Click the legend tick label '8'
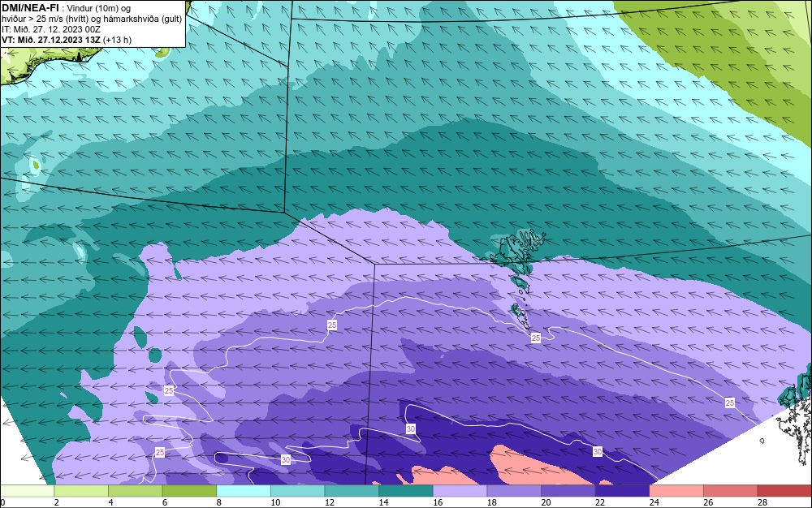The width and height of the screenshot is (812, 508). [x=218, y=502]
